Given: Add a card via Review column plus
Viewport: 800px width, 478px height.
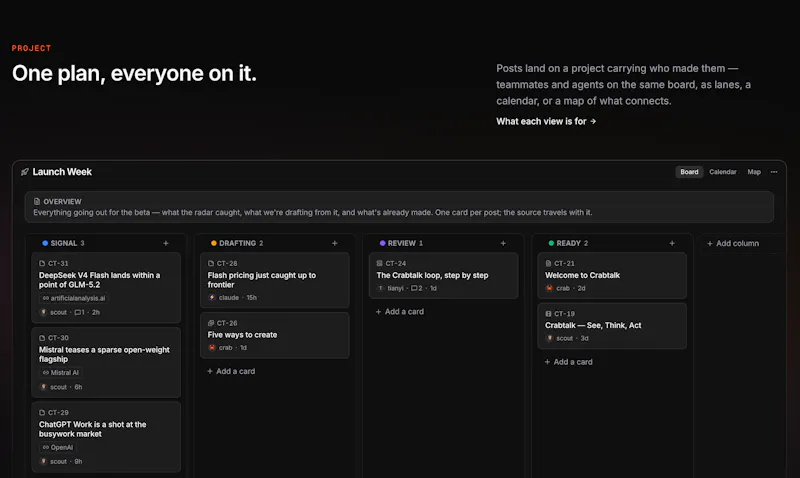Looking at the screenshot, I should pos(503,243).
